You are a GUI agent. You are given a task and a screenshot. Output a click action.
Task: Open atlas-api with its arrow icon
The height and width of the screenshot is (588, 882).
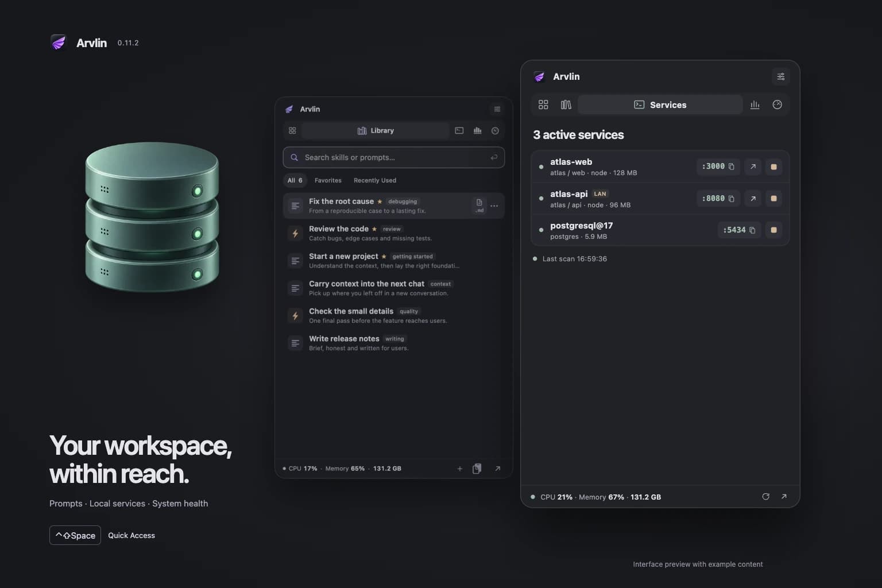[753, 199]
